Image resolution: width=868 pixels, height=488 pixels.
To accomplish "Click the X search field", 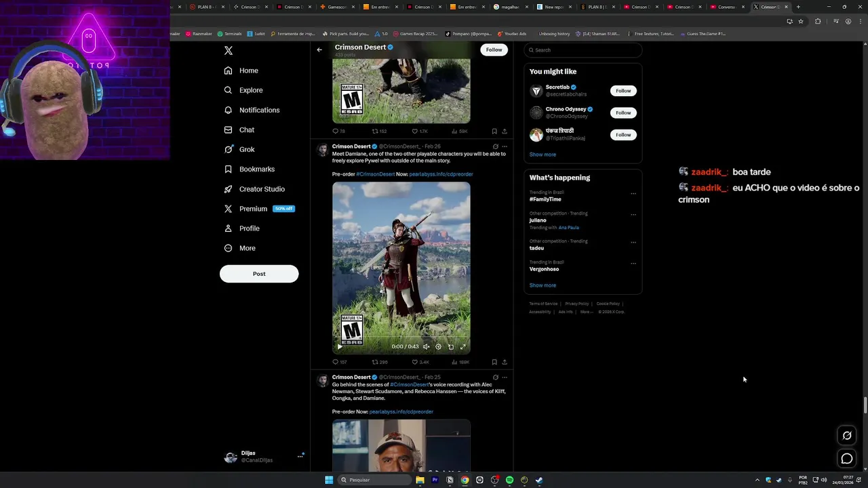I will [583, 50].
